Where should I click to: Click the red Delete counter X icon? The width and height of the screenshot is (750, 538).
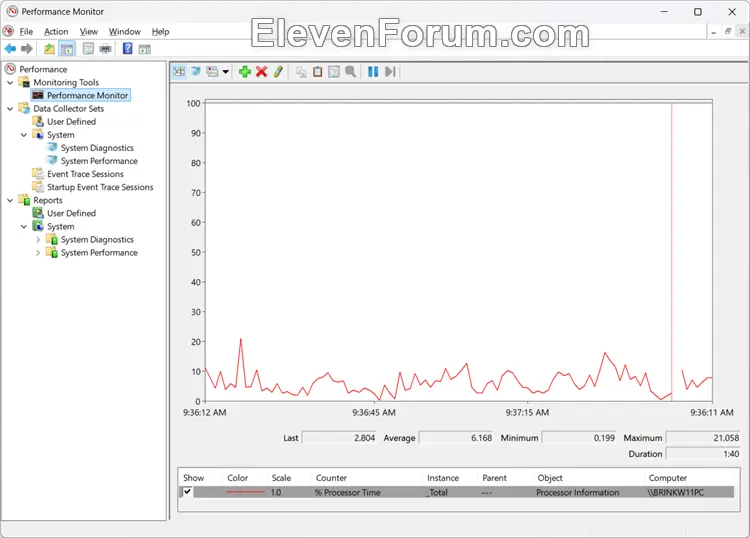coord(262,72)
